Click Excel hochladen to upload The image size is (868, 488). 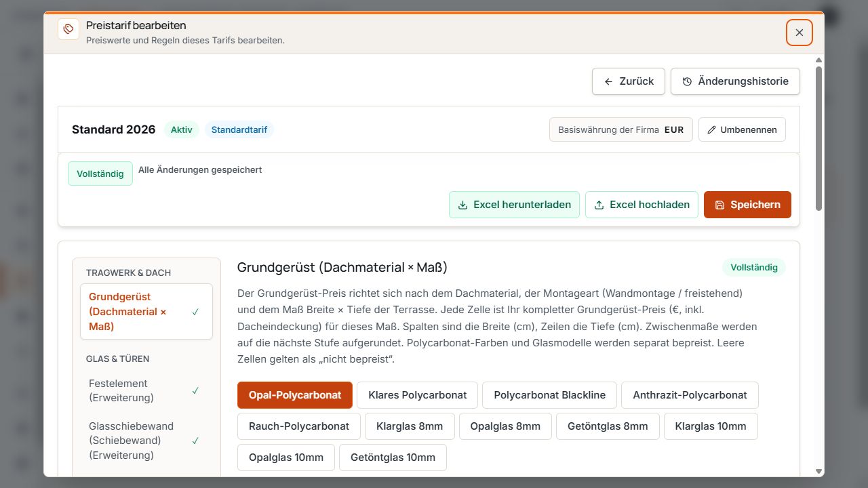[642, 205]
